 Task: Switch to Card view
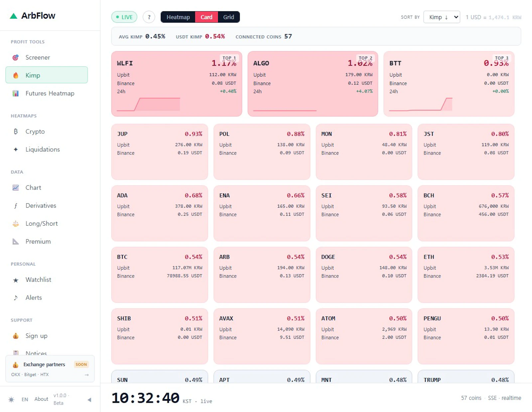[x=206, y=17]
